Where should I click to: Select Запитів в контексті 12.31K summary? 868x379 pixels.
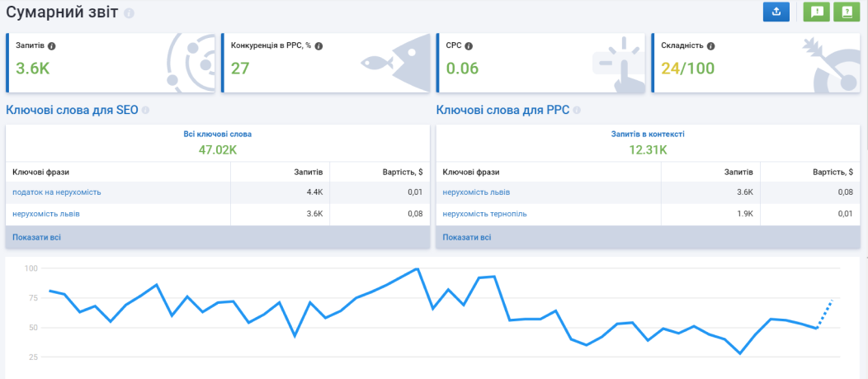click(648, 143)
